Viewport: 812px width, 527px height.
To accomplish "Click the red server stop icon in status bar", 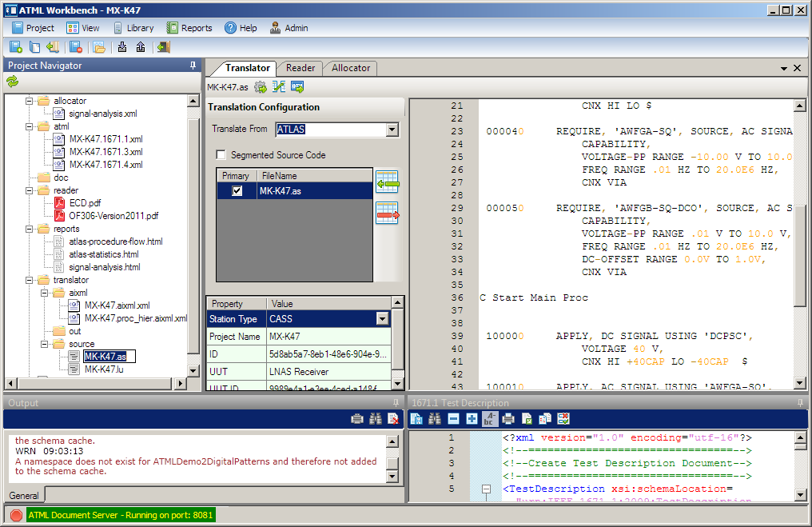I will [x=16, y=515].
